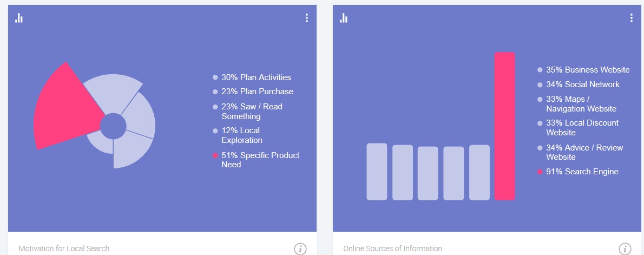Click the 33% Maps / Navigation Website legend item
The width and height of the screenshot is (644, 255).
pos(581,104)
